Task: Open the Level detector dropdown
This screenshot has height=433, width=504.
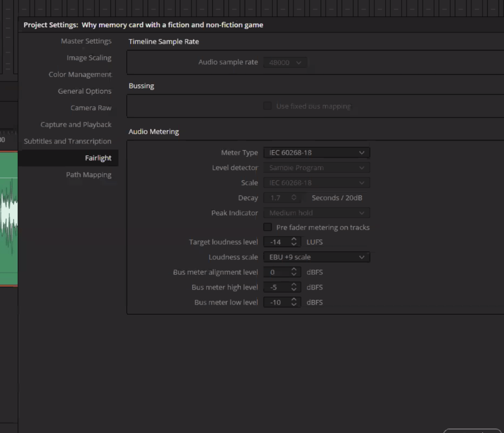Action: (317, 167)
